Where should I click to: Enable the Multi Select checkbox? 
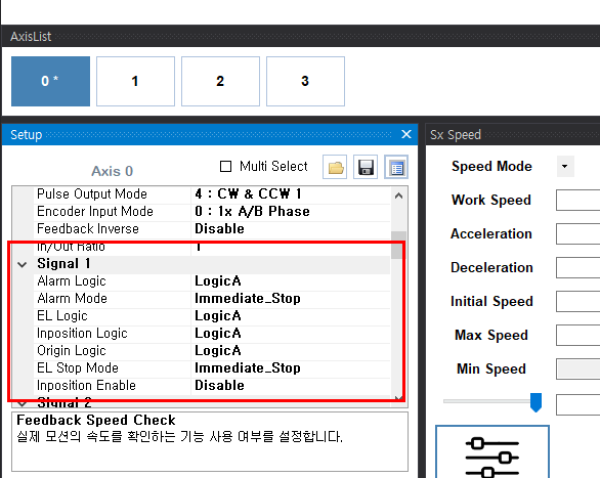click(x=225, y=166)
